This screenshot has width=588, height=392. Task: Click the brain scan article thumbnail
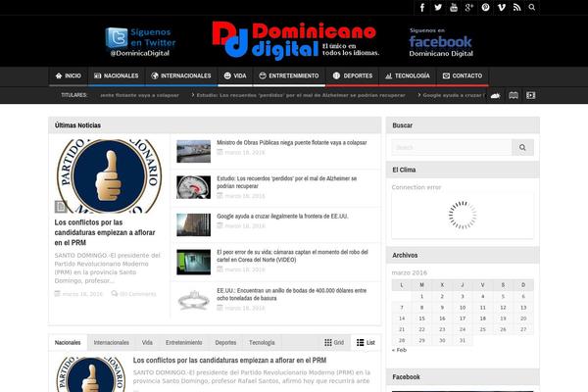click(x=193, y=187)
